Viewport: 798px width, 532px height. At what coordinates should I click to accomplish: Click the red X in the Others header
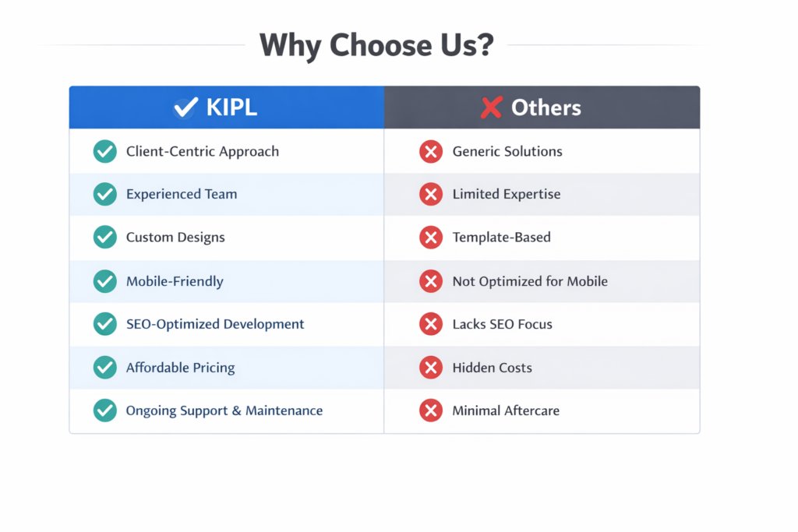(x=491, y=107)
